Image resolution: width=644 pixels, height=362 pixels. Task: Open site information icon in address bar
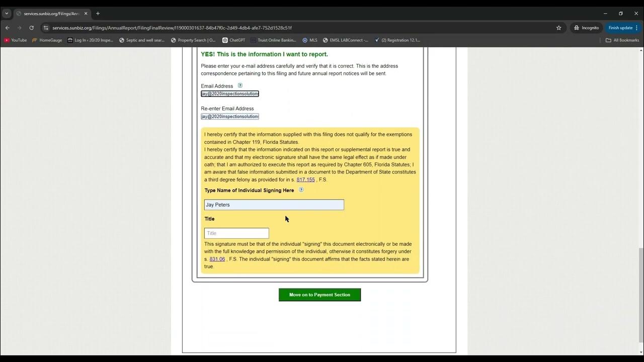tap(46, 28)
